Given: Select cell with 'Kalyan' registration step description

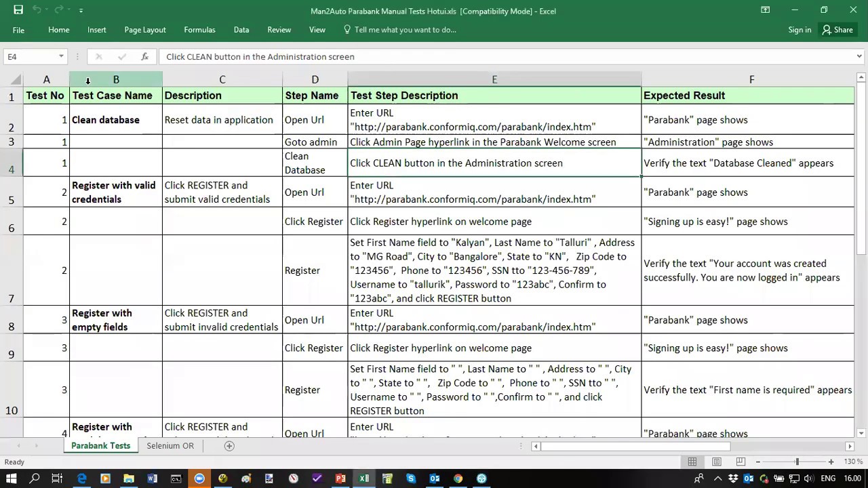Looking at the screenshot, I should click(x=494, y=270).
